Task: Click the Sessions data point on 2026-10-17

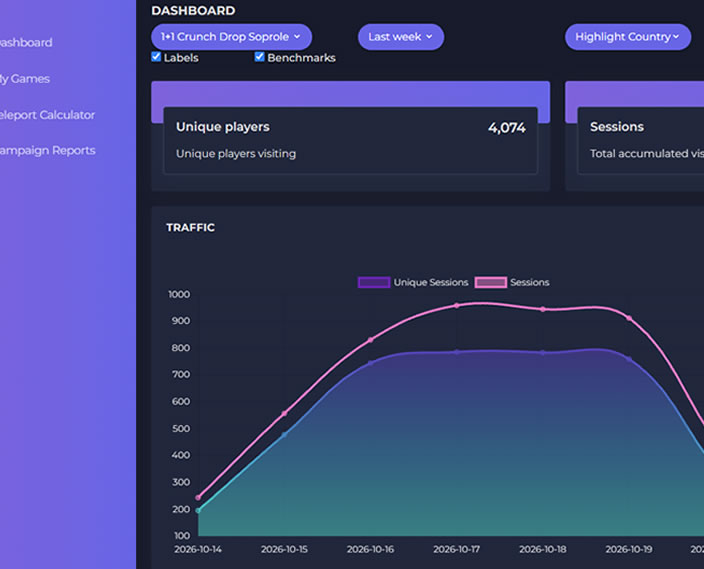Action: (457, 305)
